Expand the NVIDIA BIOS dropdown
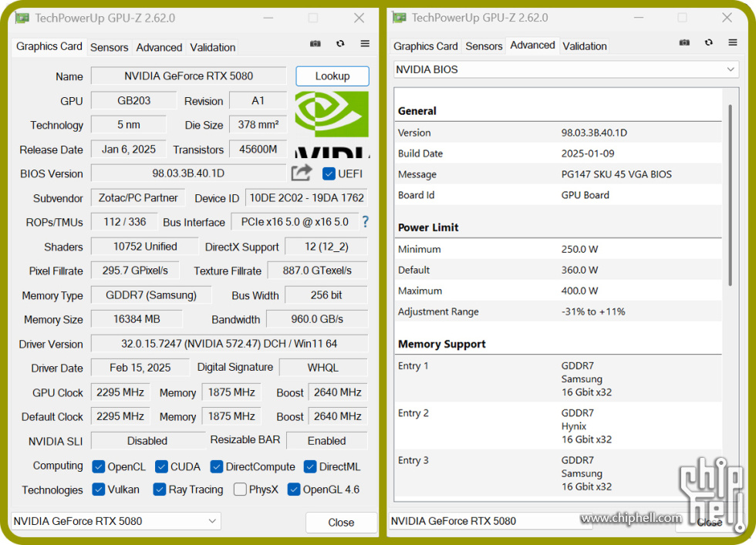Image resolution: width=756 pixels, height=545 pixels. click(x=566, y=69)
